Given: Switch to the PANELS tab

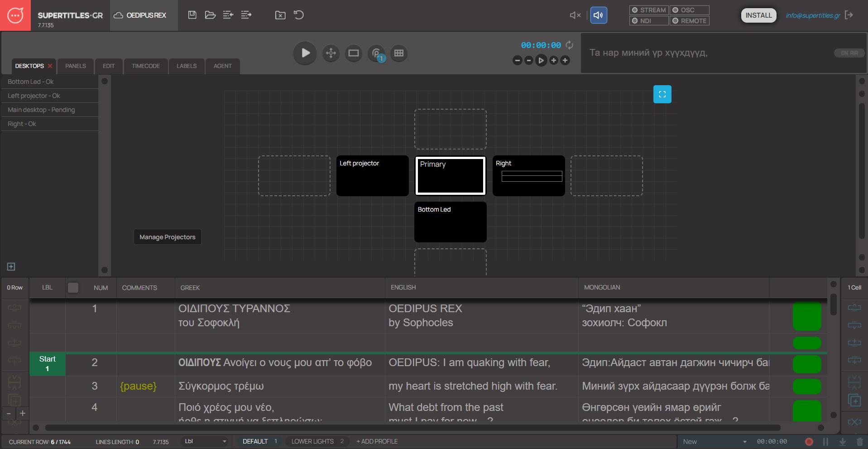Looking at the screenshot, I should (76, 66).
